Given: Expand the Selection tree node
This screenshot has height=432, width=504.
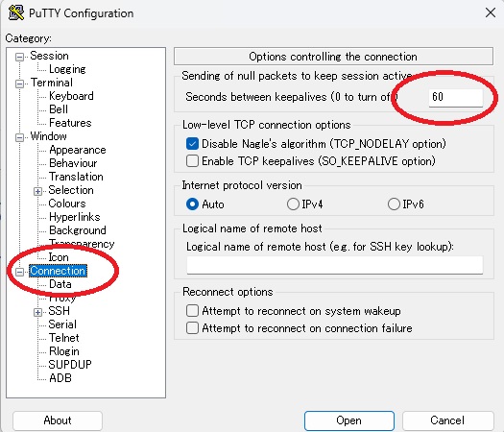Looking at the screenshot, I should pyautogui.click(x=38, y=192).
